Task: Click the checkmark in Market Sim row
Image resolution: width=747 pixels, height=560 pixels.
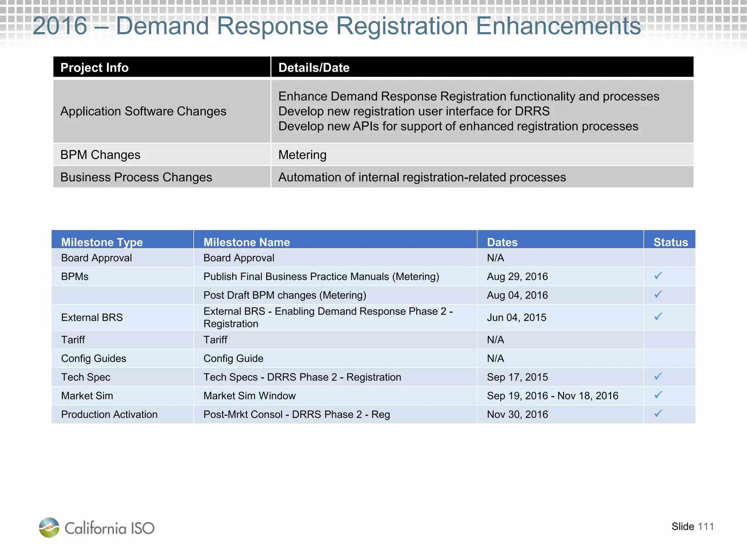Action: [658, 395]
